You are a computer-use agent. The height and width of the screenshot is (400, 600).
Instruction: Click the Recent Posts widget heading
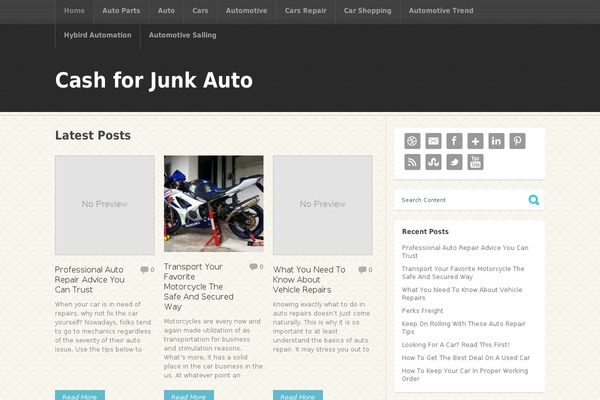[x=425, y=231]
